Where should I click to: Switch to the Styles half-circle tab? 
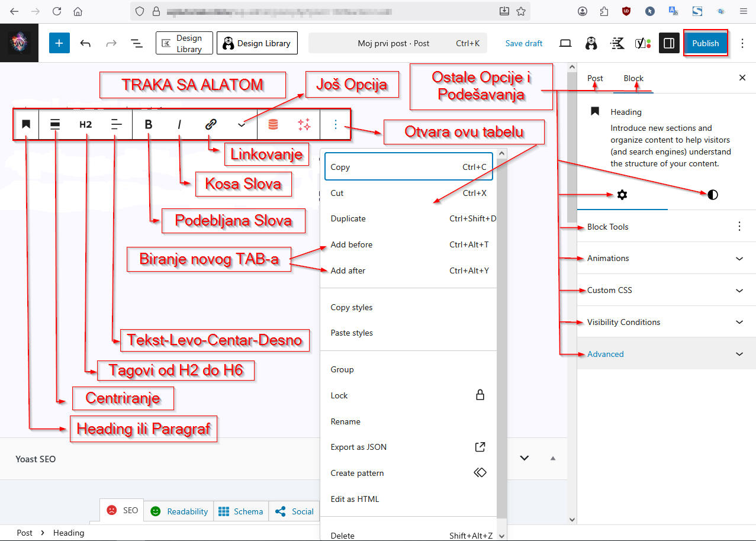coord(712,195)
